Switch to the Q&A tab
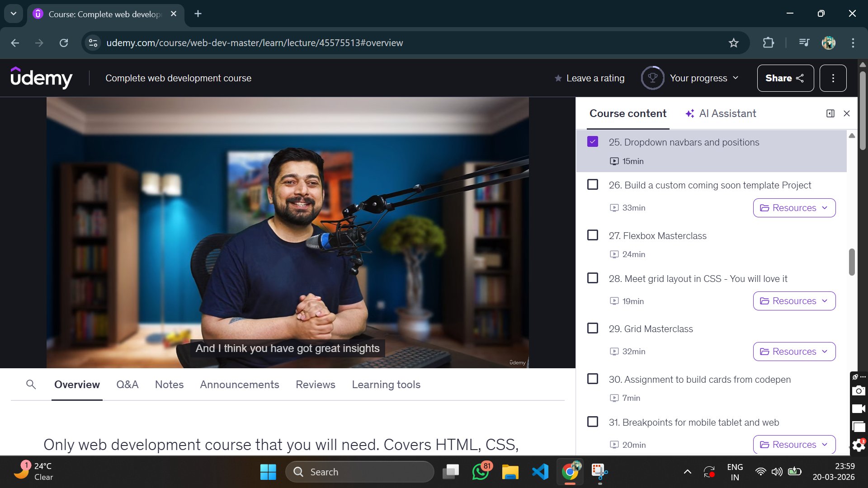This screenshot has width=868, height=488. click(x=127, y=385)
